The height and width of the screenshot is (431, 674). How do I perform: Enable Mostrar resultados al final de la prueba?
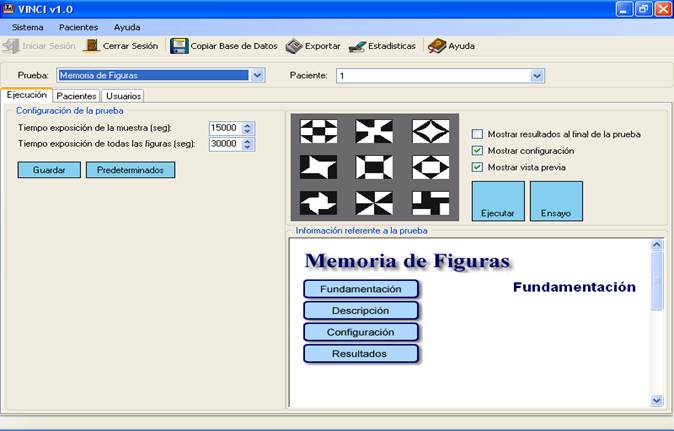click(x=478, y=134)
